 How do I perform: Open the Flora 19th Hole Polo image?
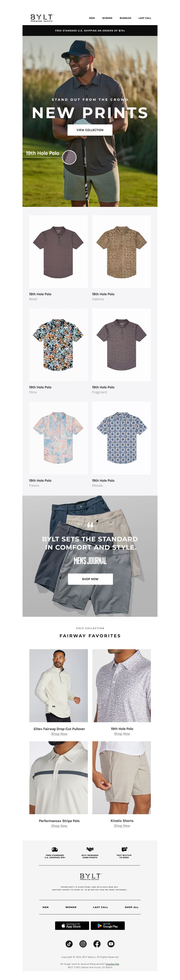58,345
